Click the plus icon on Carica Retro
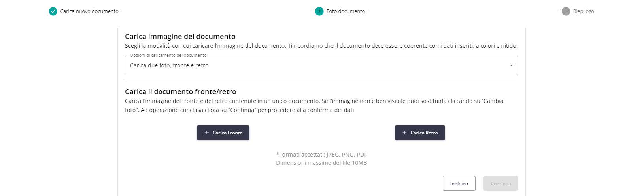This screenshot has height=196, width=644. 404,133
